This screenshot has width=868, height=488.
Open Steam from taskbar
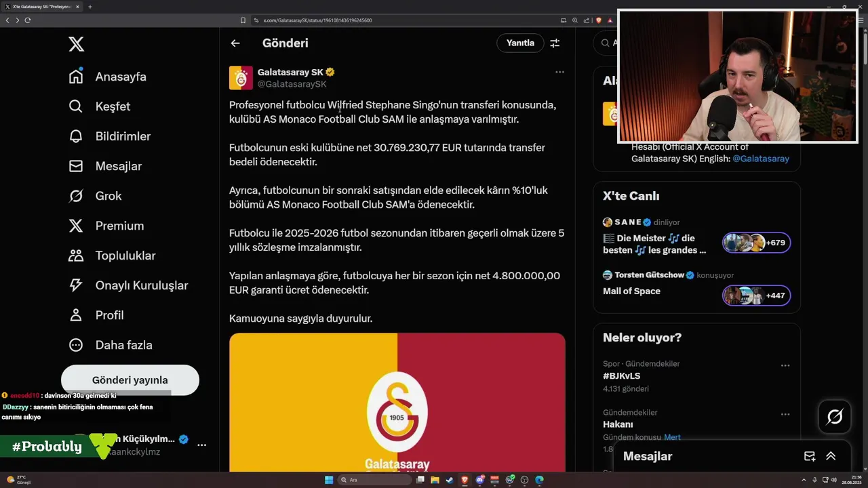click(x=449, y=480)
